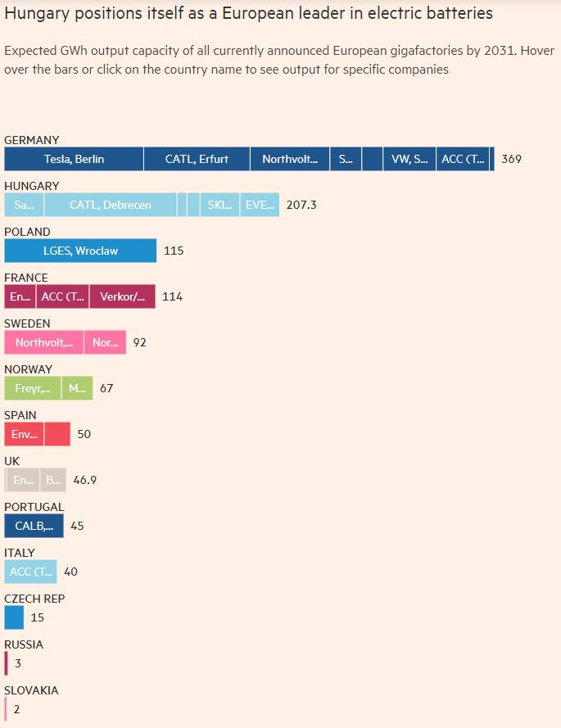
Task: Click the Tesla, Berlin bar segment
Action: [x=74, y=159]
